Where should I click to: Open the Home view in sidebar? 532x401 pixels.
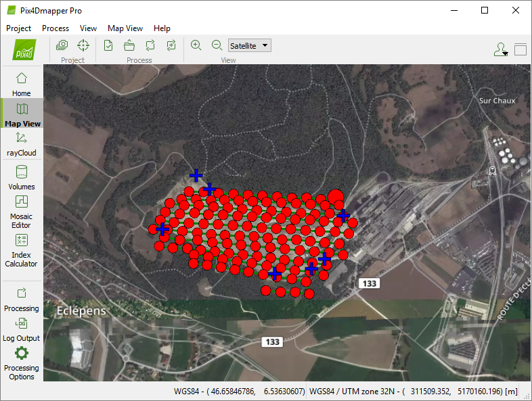pyautogui.click(x=22, y=83)
